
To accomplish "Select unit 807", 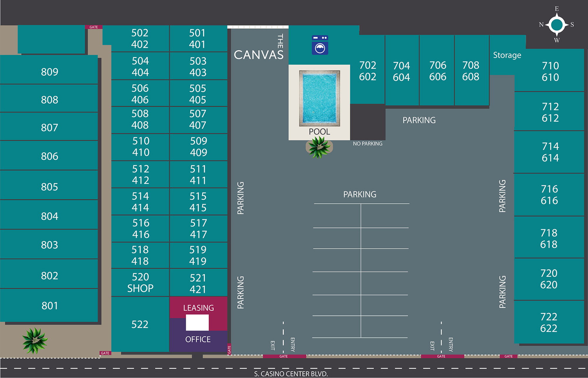I will 49,127.
